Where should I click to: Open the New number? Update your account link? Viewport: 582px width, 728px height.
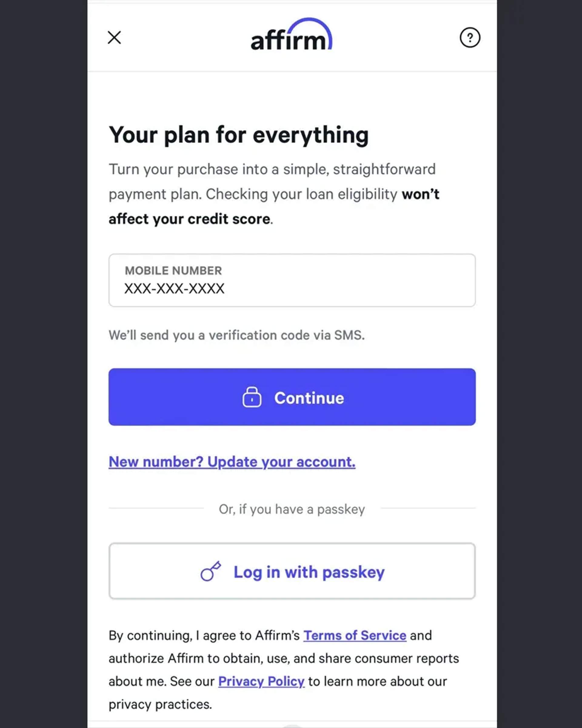(x=232, y=462)
